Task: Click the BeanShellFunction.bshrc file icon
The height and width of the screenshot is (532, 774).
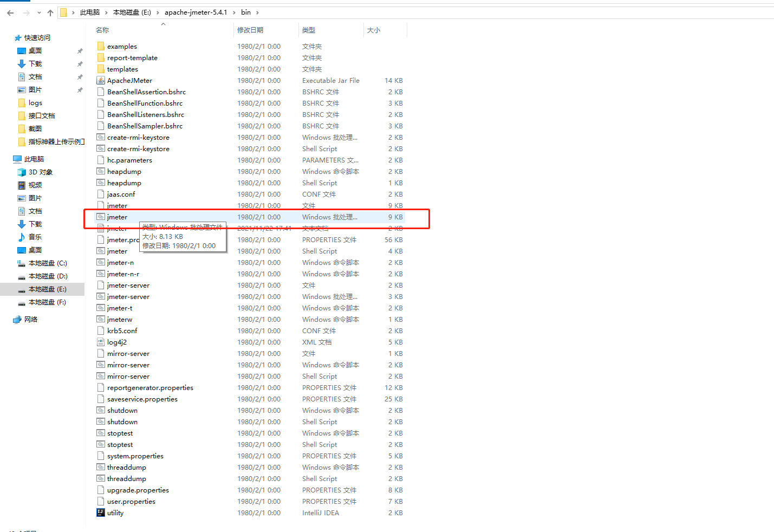Action: coord(101,103)
